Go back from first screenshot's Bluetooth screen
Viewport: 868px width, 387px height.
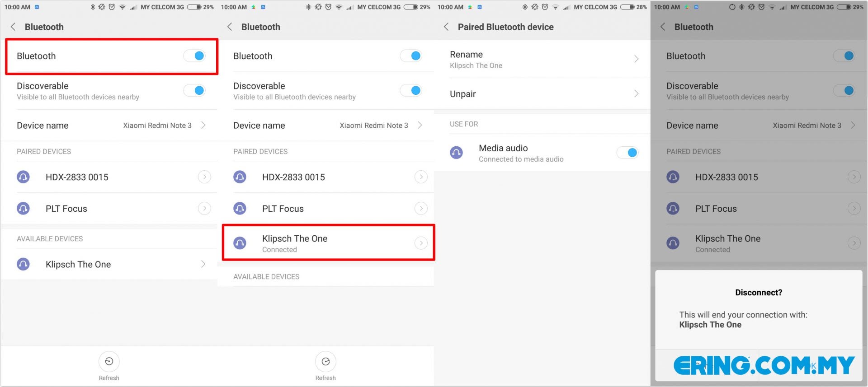[x=13, y=27]
